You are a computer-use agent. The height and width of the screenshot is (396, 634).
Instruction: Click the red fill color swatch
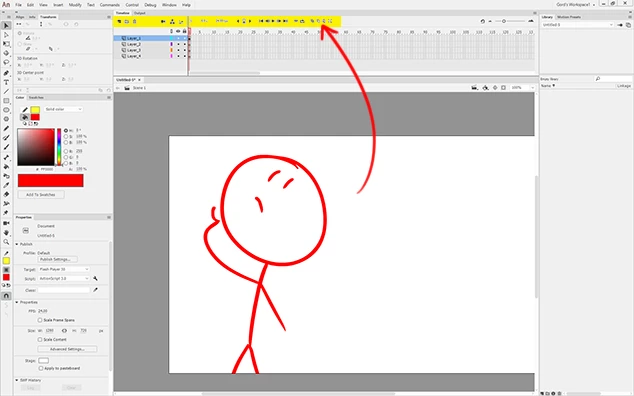coord(35,117)
